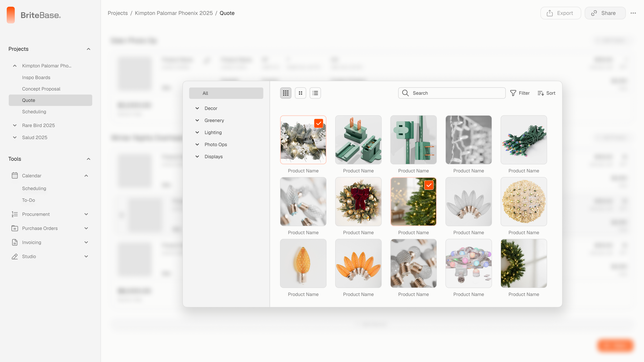Expand the Rare Bird 2025 project
This screenshot has width=644, height=362.
[15, 125]
